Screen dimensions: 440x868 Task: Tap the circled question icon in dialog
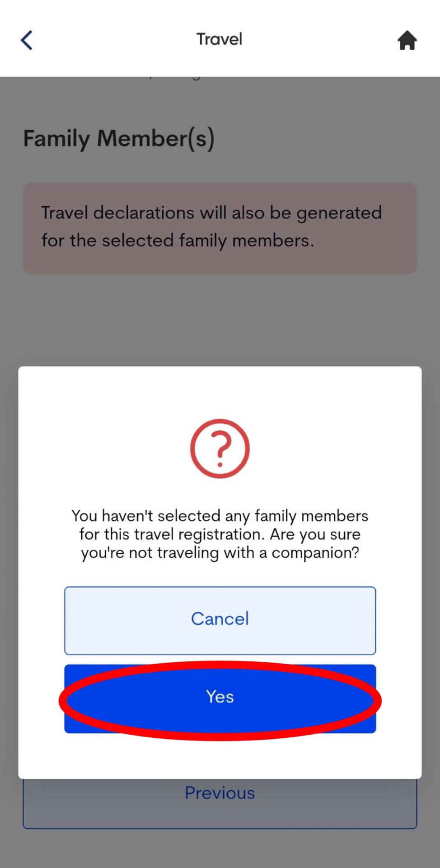coord(220,448)
